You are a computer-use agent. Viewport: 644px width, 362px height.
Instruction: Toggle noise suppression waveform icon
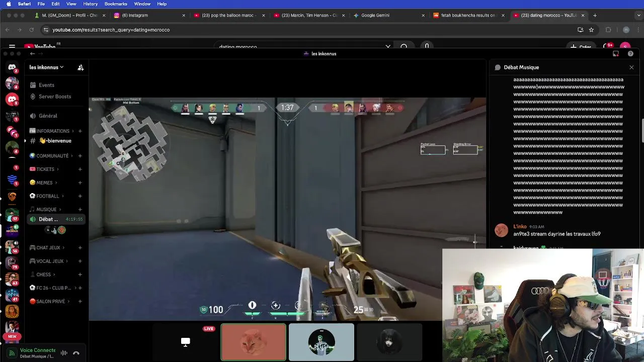64,353
